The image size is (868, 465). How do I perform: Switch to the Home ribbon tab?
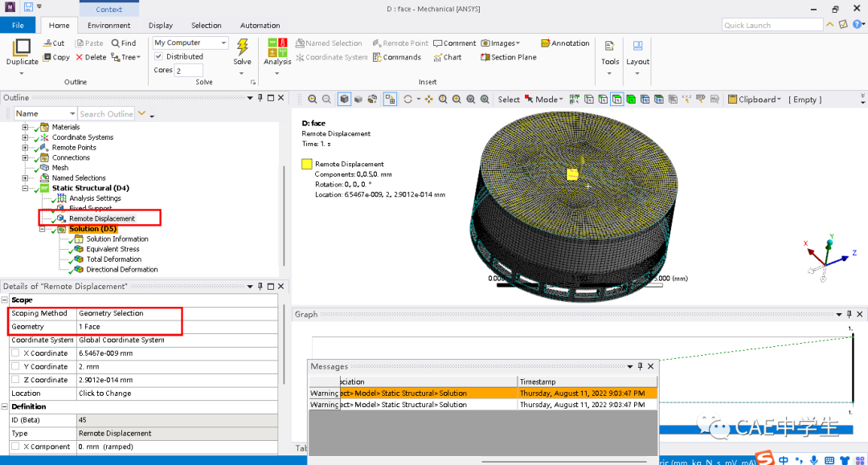click(59, 25)
